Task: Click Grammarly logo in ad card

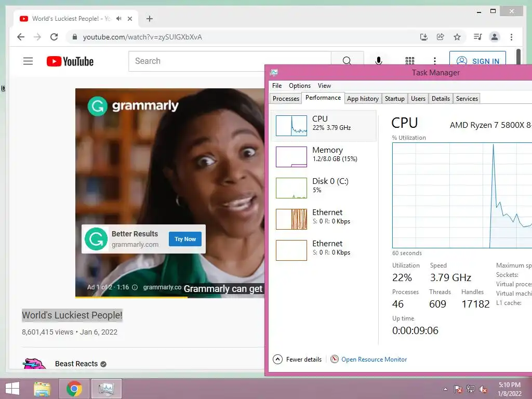Action: point(96,239)
